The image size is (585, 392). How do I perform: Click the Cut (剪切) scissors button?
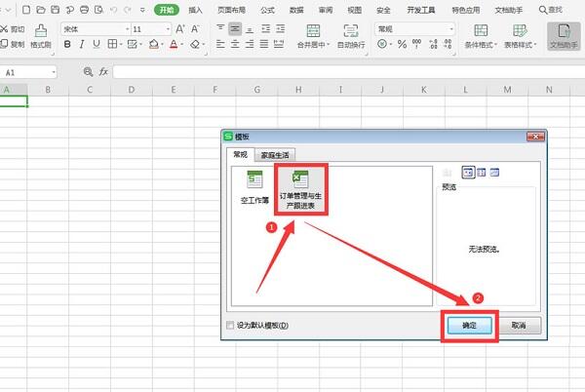[x=13, y=28]
